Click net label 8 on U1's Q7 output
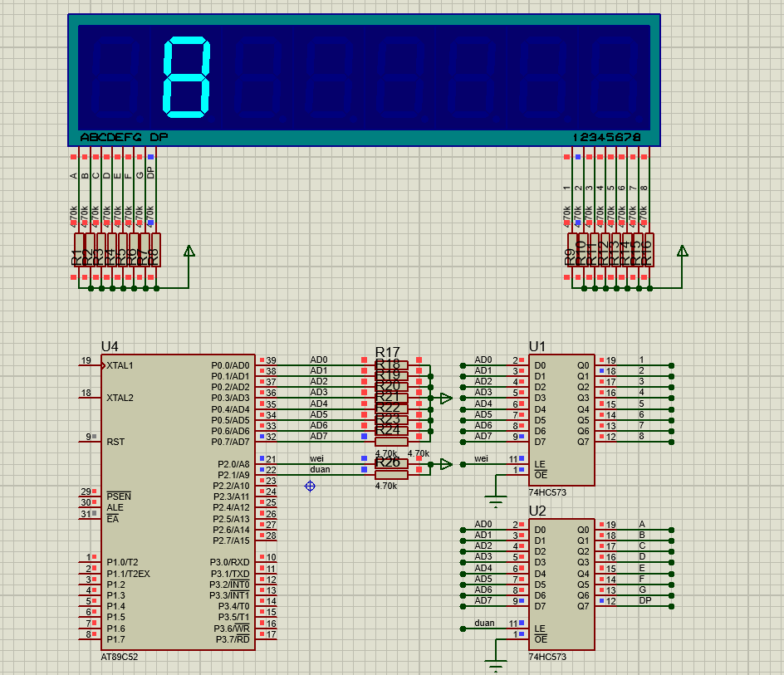 tap(641, 436)
